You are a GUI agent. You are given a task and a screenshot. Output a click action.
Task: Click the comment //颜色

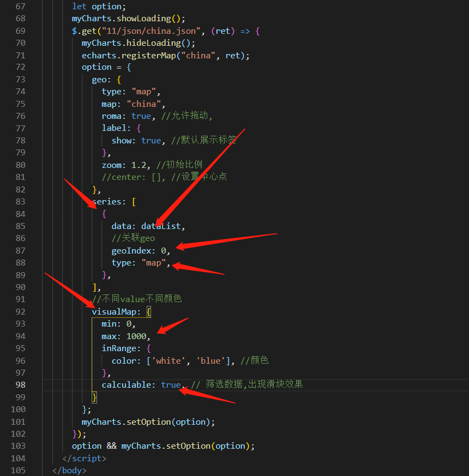254,360
